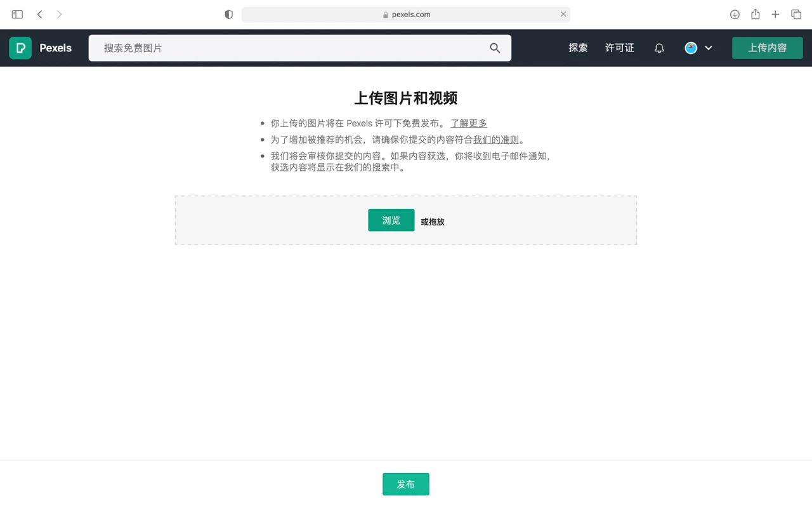This screenshot has width=812, height=508.
Task: Click the browser download icon
Action: coord(735,14)
